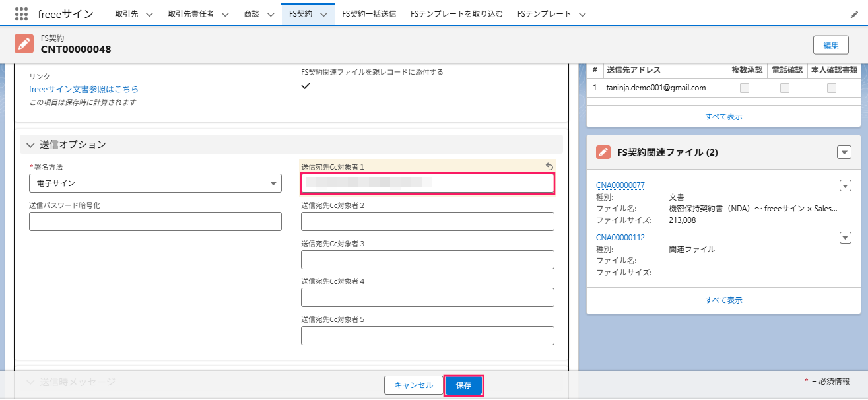
Task: Undo changes to 送信宛先Cc対象者 1
Action: coord(549,166)
